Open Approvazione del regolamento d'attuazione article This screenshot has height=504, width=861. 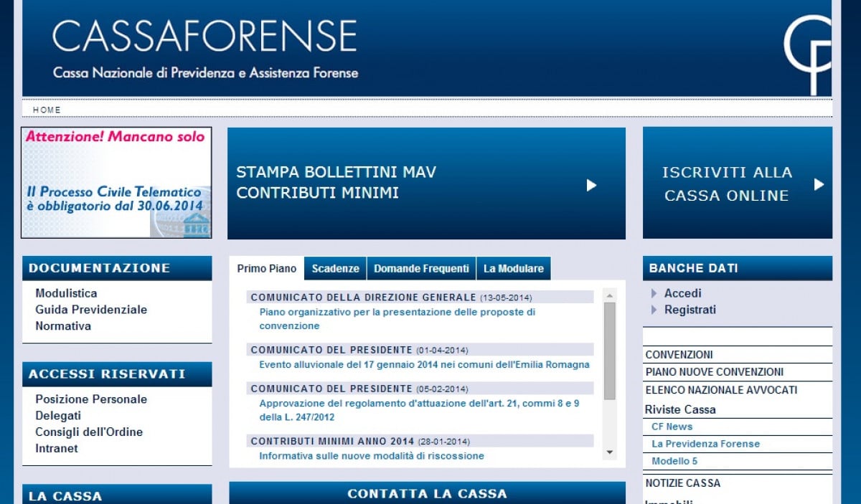point(419,410)
